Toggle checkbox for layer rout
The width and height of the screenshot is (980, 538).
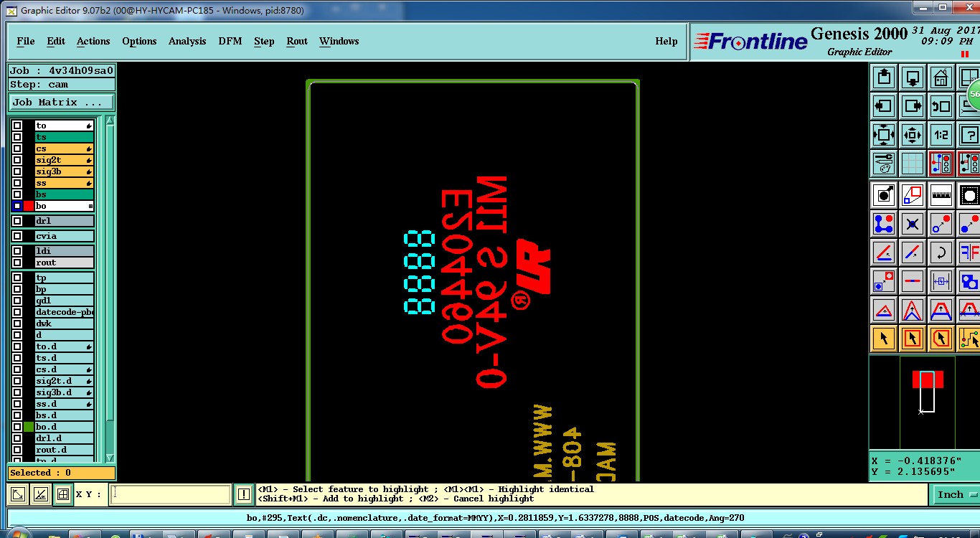click(x=17, y=263)
